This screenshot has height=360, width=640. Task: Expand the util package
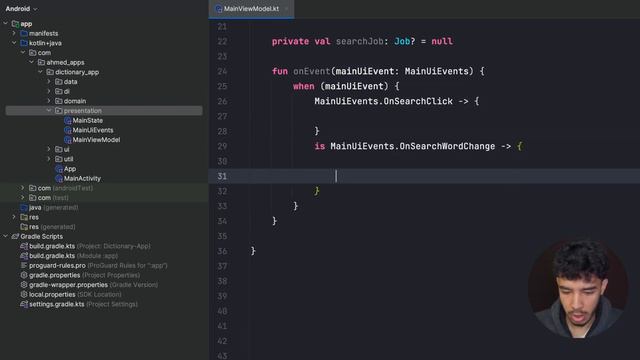pos(49,159)
